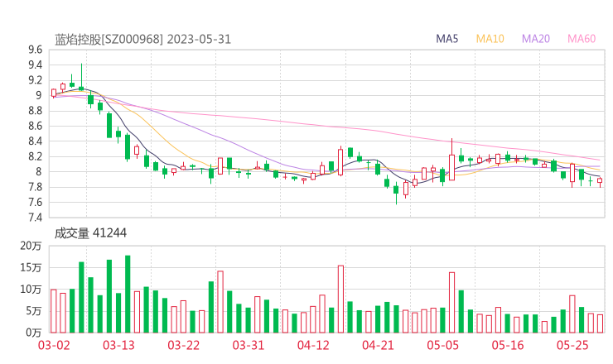This screenshot has height=364, width=613.
Task: Click the 7.4 price axis label
Action: 35,217
